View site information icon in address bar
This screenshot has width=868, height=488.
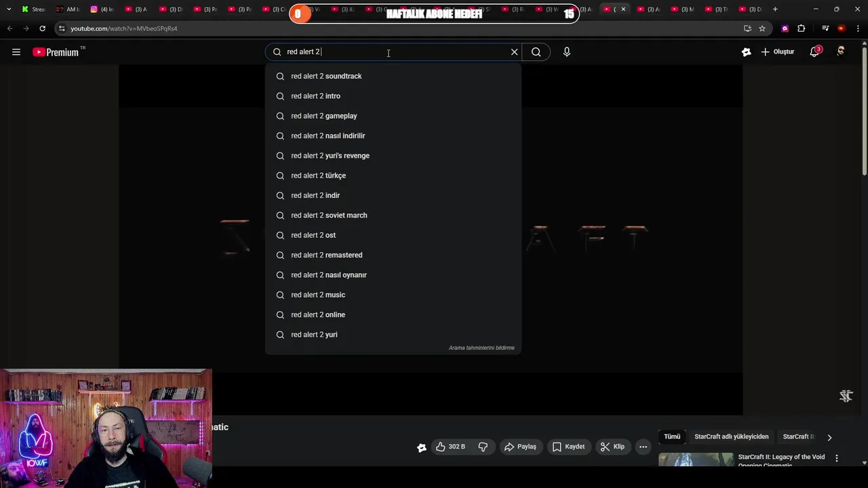coord(62,28)
